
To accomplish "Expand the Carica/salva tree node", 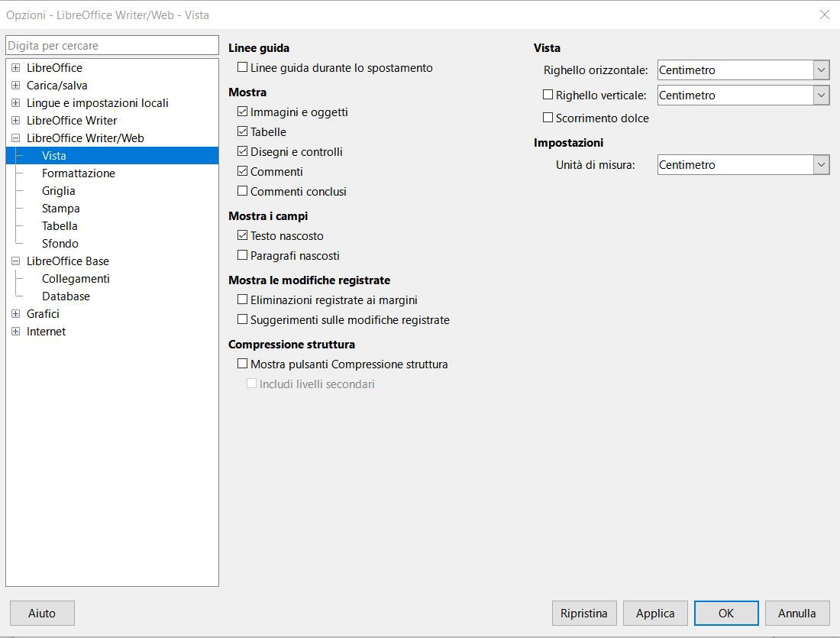I will [15, 86].
